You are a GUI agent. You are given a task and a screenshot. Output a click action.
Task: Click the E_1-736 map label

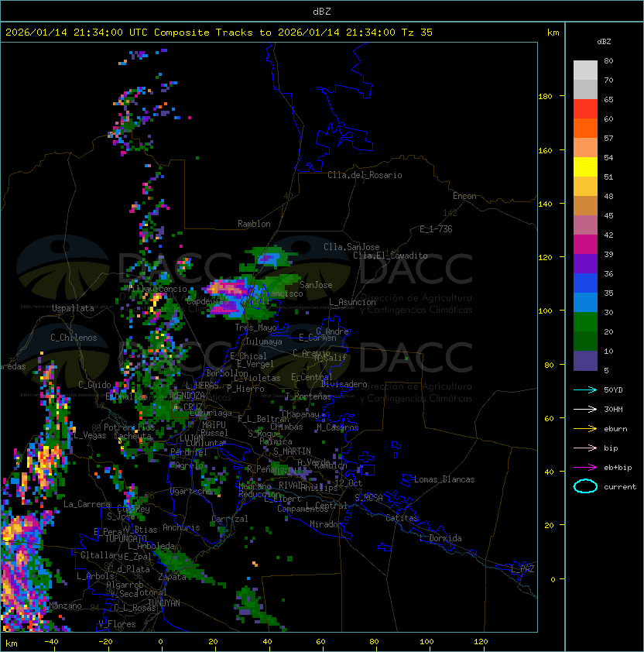tap(436, 229)
